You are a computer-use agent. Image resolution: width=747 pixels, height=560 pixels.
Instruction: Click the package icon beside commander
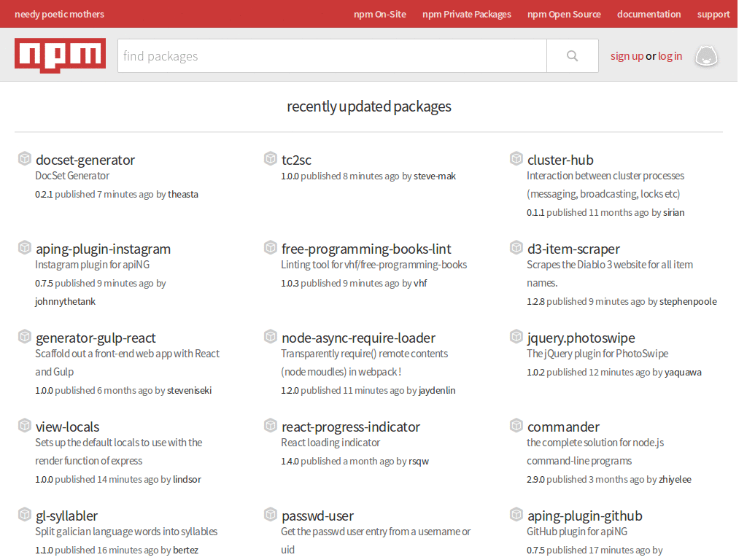tap(516, 426)
